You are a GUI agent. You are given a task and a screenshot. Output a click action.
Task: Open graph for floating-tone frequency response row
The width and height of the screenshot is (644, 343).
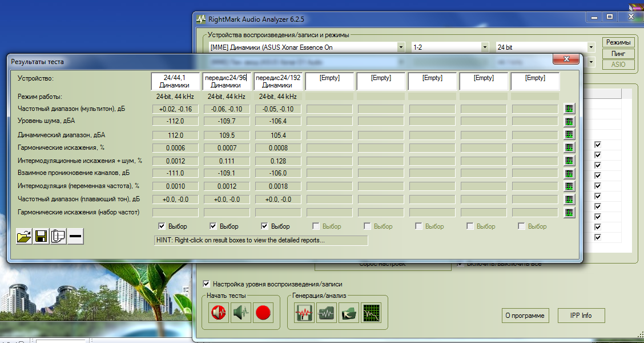click(569, 199)
